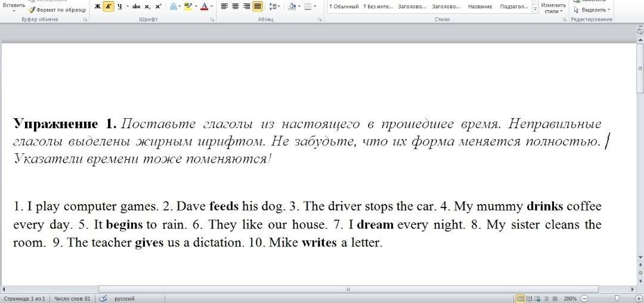Click horizontal scrollbar right arrow

[631, 289]
